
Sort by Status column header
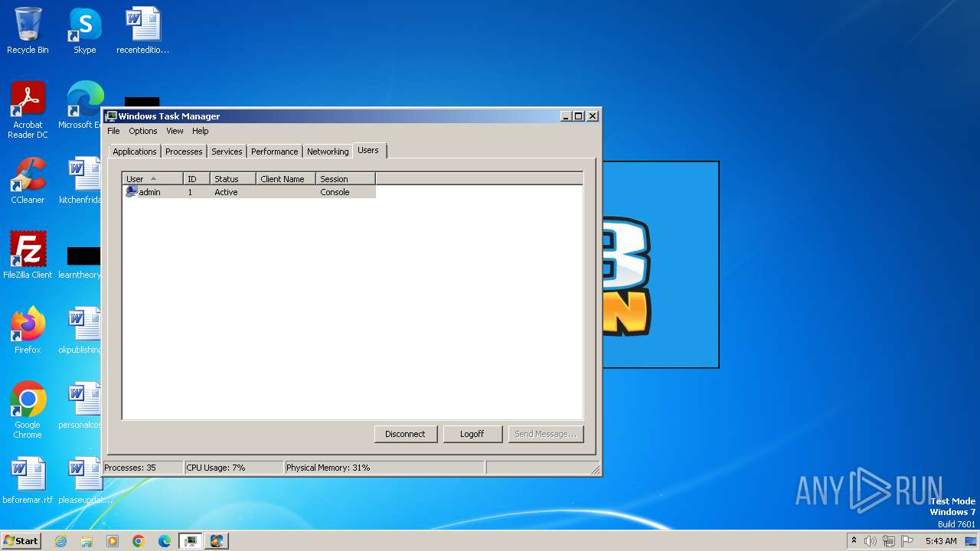233,179
